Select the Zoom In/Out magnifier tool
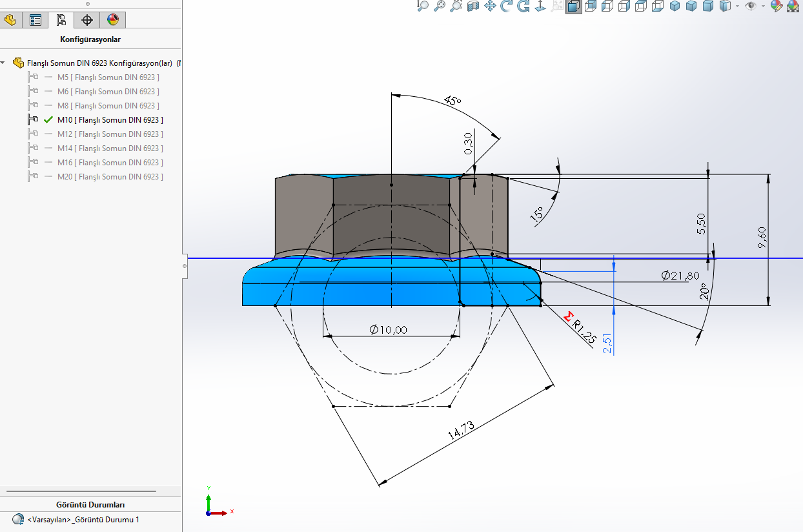The image size is (803, 532). [423, 6]
